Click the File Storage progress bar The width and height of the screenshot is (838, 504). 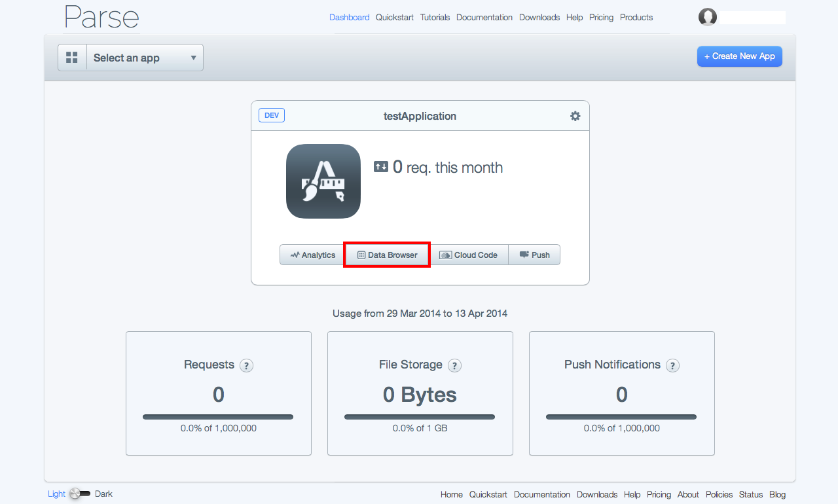click(420, 417)
